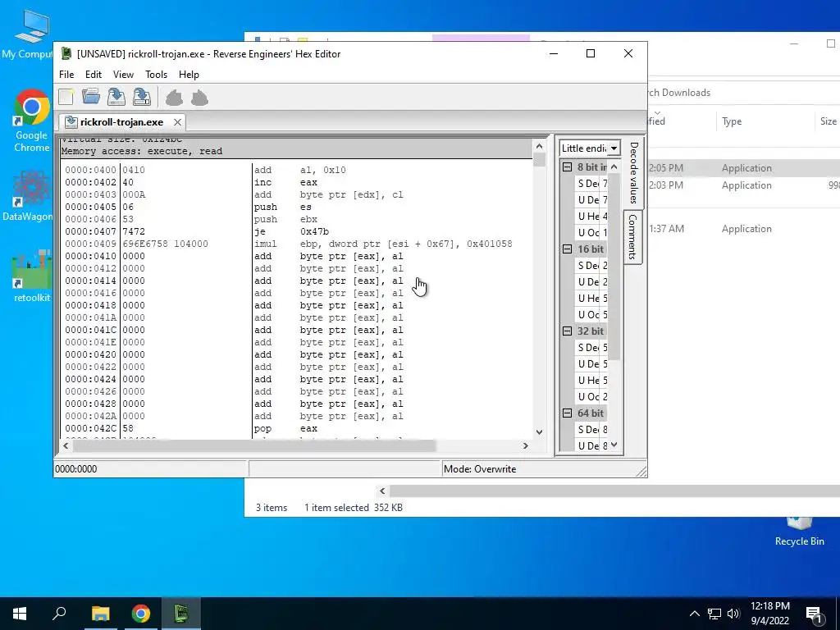Screen dimensions: 840x630
Task: Click the 32 bit U Hex decode row
Action: pos(592,381)
